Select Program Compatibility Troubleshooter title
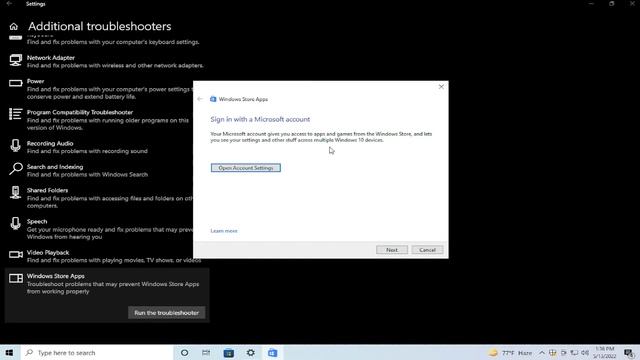The width and height of the screenshot is (640, 360). [x=80, y=112]
